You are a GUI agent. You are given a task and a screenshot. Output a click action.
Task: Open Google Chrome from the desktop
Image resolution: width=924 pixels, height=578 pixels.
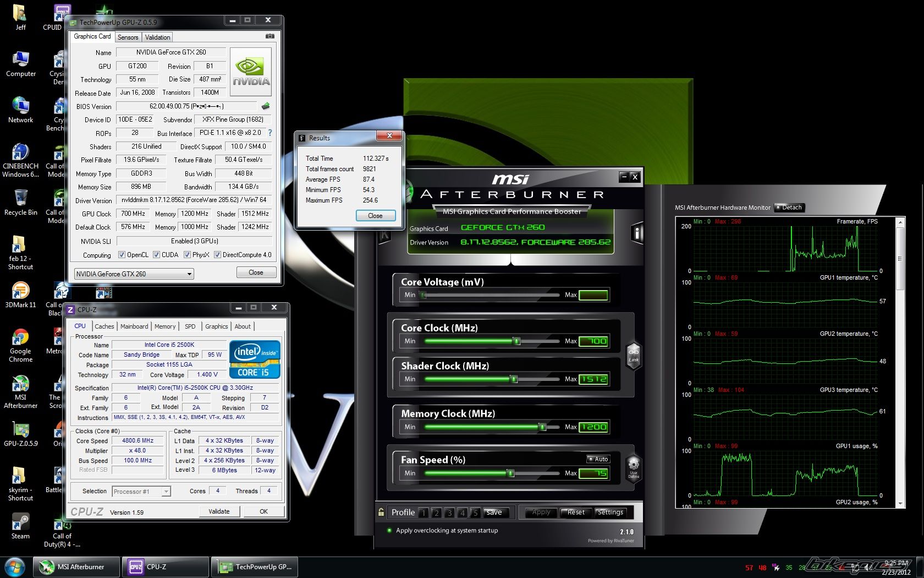click(x=20, y=345)
